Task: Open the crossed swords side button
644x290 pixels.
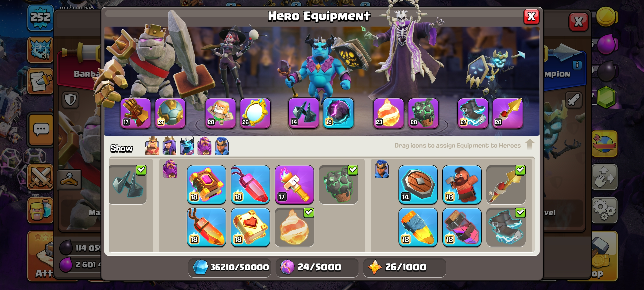Action: pyautogui.click(x=40, y=177)
